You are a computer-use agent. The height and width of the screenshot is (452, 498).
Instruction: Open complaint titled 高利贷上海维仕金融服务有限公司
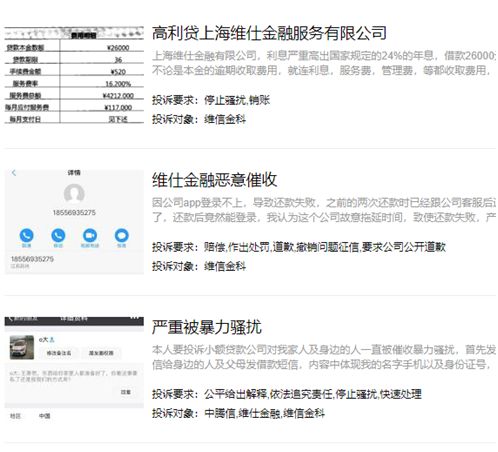click(x=269, y=33)
